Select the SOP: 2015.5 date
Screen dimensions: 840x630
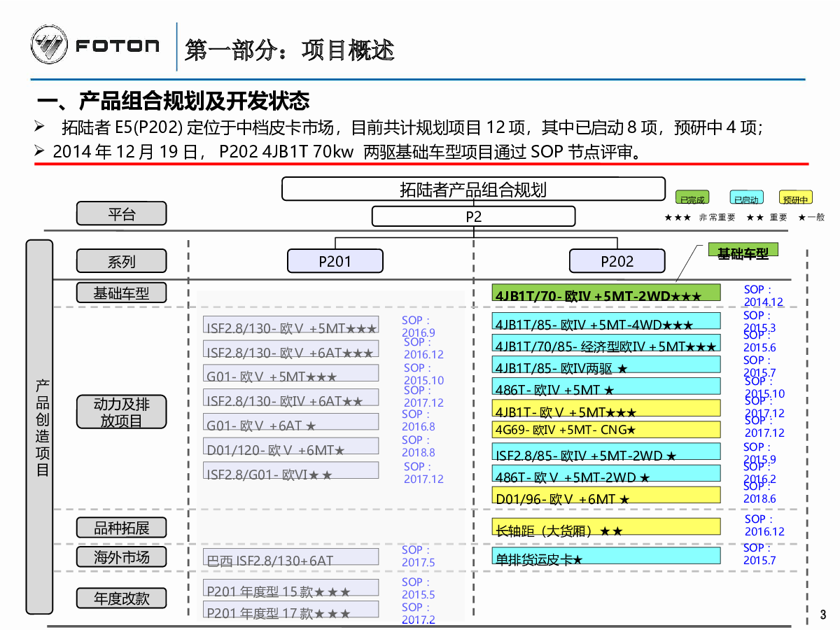coord(419,588)
